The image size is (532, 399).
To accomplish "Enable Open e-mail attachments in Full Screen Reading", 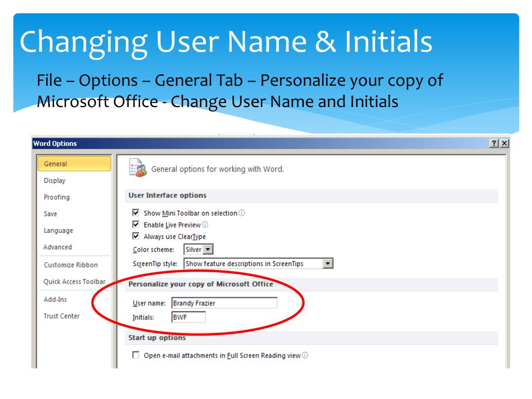I will pos(136,355).
